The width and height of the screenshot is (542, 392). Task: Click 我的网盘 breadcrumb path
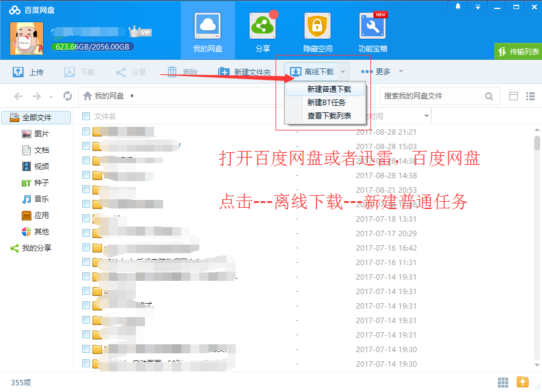[x=109, y=96]
